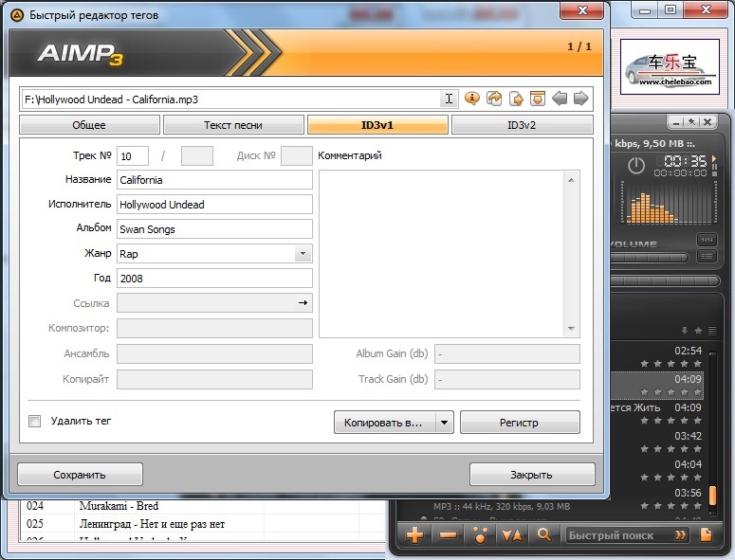Click the magnifier search icon in AIMP player
Screen dimensions: 735x560
pyautogui.click(x=544, y=534)
